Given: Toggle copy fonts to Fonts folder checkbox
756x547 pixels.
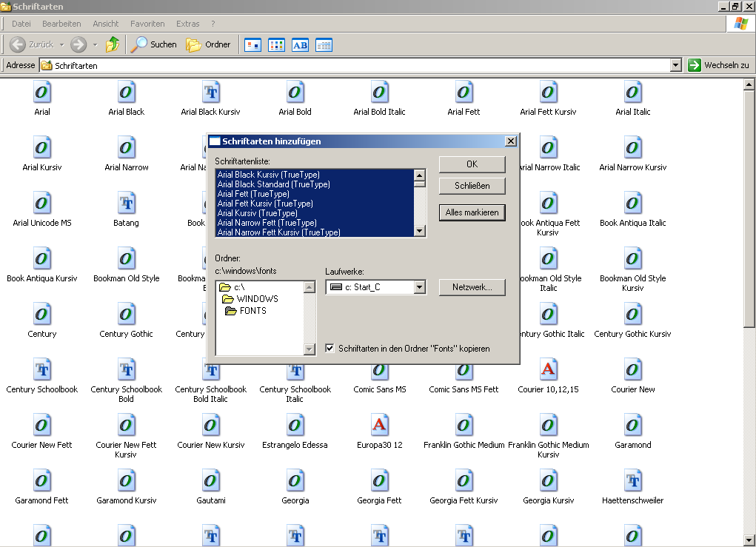Looking at the screenshot, I should point(330,348).
